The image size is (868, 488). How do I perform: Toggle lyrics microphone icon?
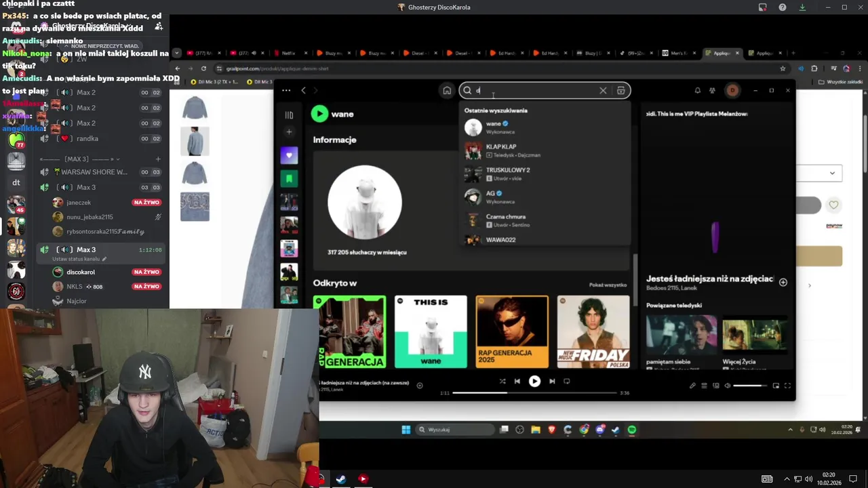pyautogui.click(x=692, y=386)
